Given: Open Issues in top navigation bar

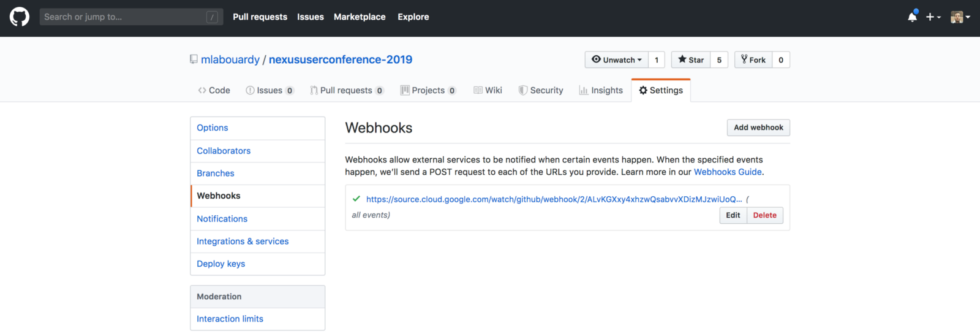Looking at the screenshot, I should (x=311, y=17).
